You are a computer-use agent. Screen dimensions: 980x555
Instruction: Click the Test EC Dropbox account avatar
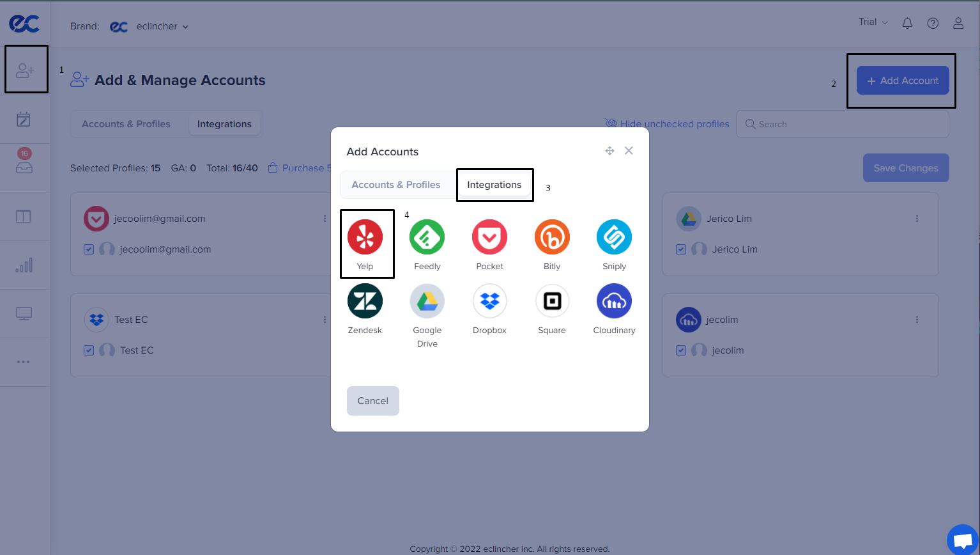point(96,320)
